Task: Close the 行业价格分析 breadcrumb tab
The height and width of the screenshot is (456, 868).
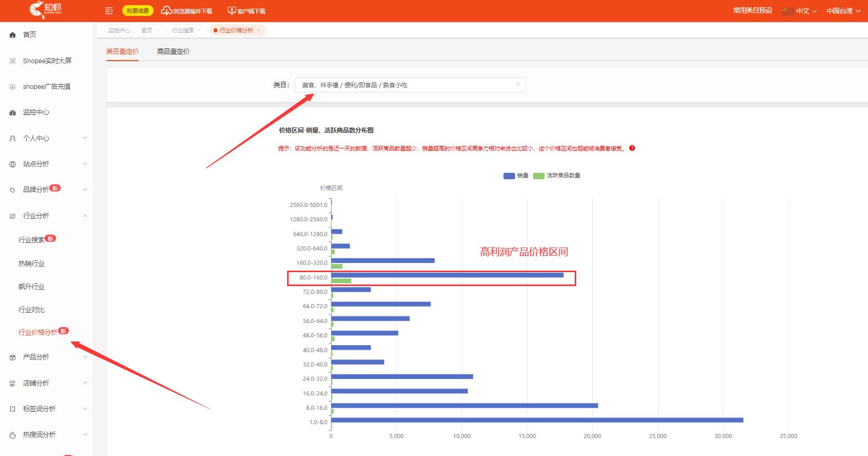Action: click(x=258, y=30)
